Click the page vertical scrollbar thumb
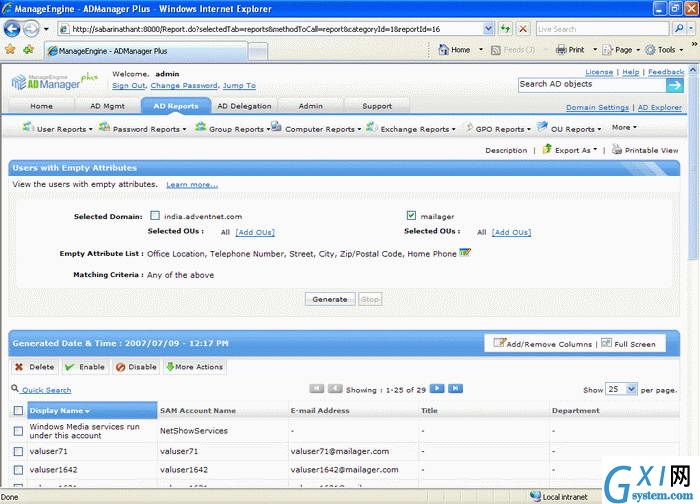 692,167
